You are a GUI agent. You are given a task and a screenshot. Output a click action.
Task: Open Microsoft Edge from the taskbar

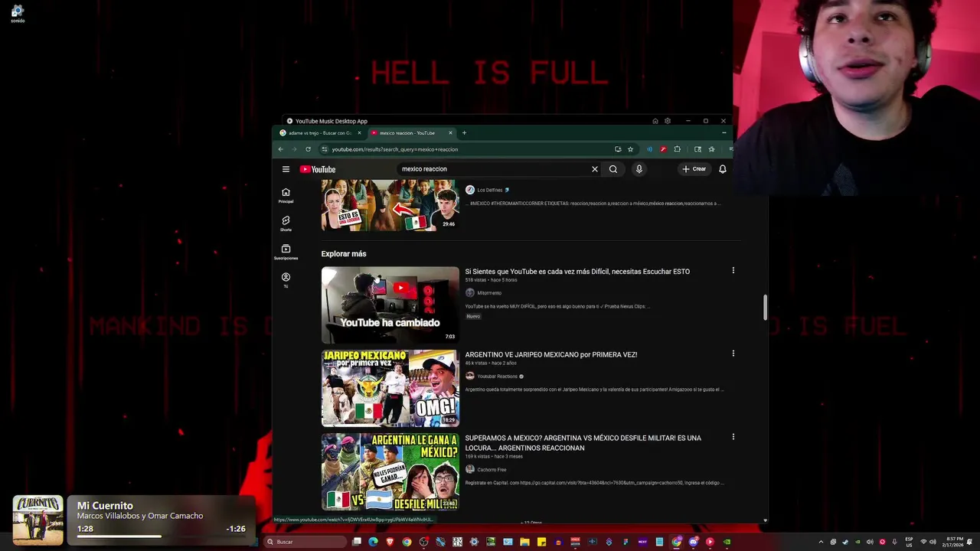click(x=373, y=542)
